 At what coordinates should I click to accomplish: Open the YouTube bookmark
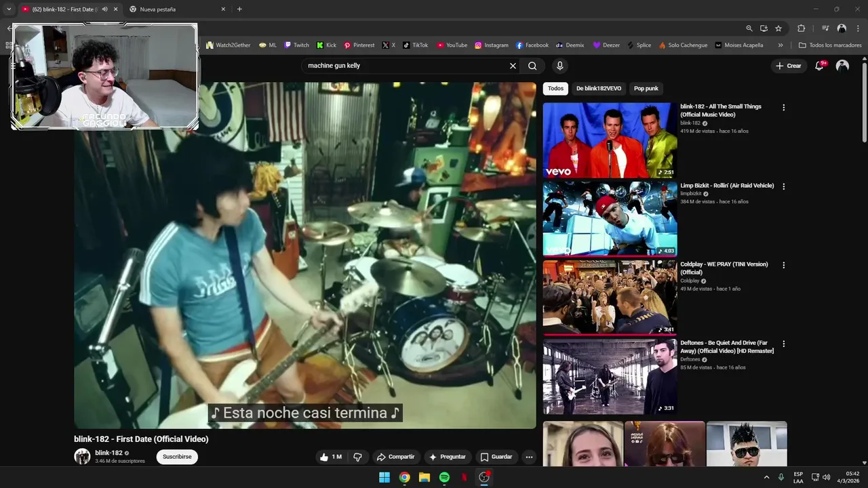coord(452,45)
